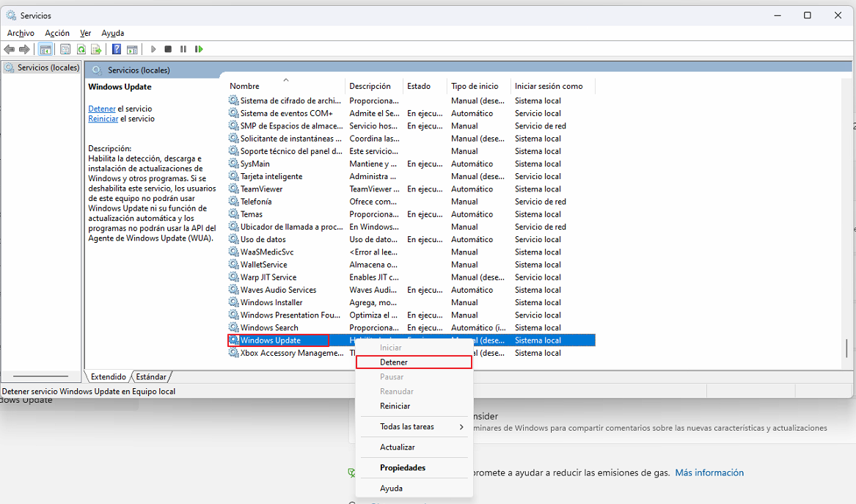Click the Detener el servicio link
This screenshot has width=856, height=504.
coord(101,109)
